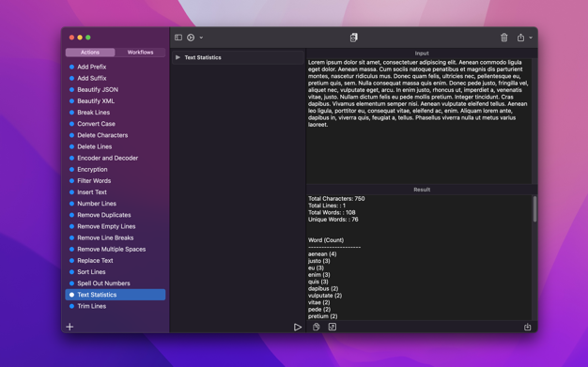Select the Spell Out Numbers action

coord(116,283)
